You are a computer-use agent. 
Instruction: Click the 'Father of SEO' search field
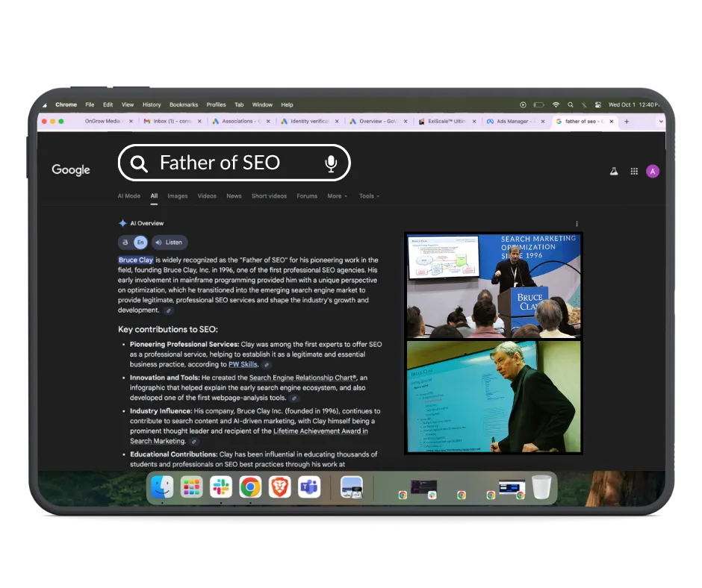pyautogui.click(x=234, y=163)
